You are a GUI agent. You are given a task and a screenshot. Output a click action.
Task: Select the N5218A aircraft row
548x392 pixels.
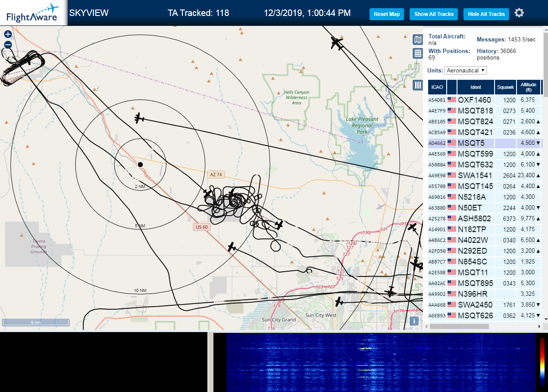point(485,197)
